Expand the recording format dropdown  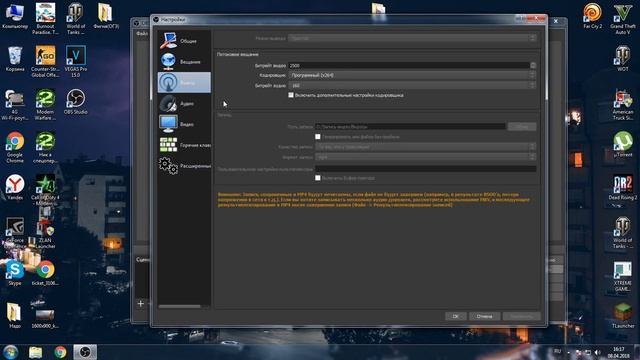coord(425,157)
